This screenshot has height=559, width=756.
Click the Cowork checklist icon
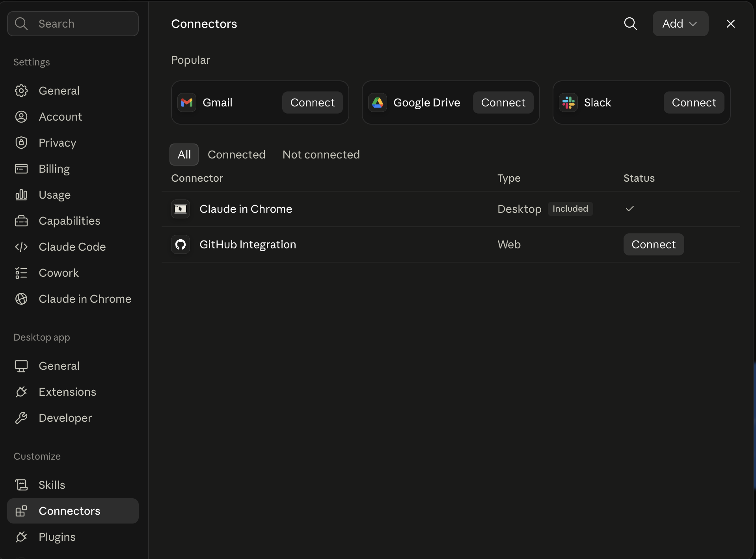click(21, 273)
